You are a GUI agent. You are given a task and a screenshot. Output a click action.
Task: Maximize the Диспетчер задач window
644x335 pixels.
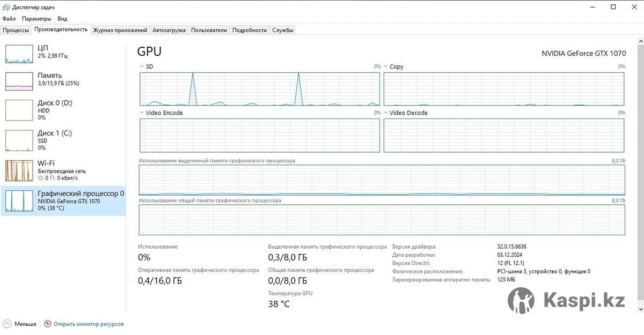coord(613,7)
